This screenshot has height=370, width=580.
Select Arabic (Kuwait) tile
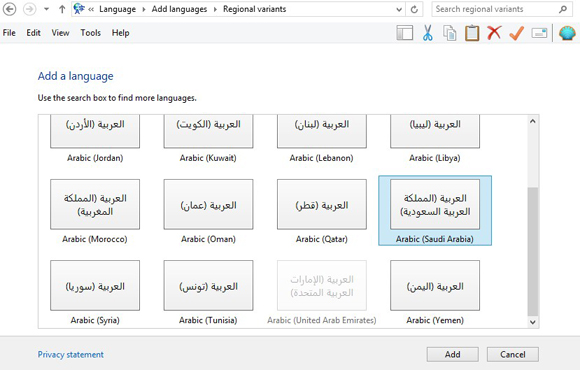point(208,139)
